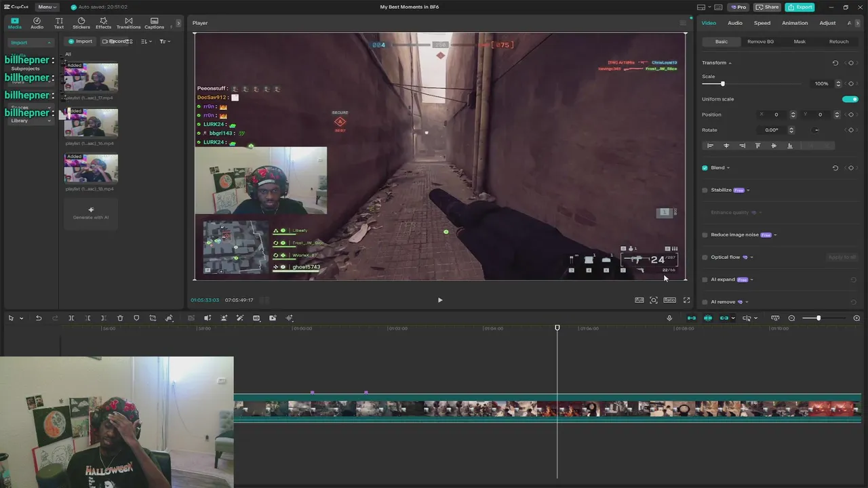Click Generate with AI tile
Screen dimensions: 868x488
91,213
